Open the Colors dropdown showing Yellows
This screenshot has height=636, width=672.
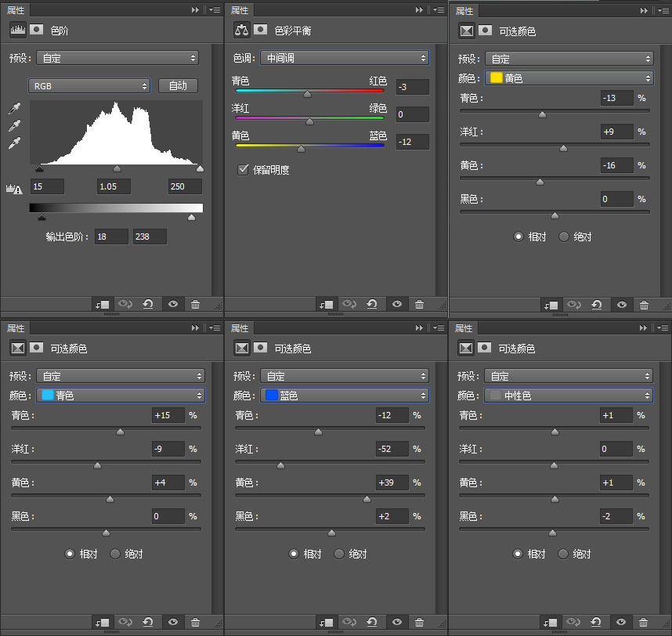(569, 78)
